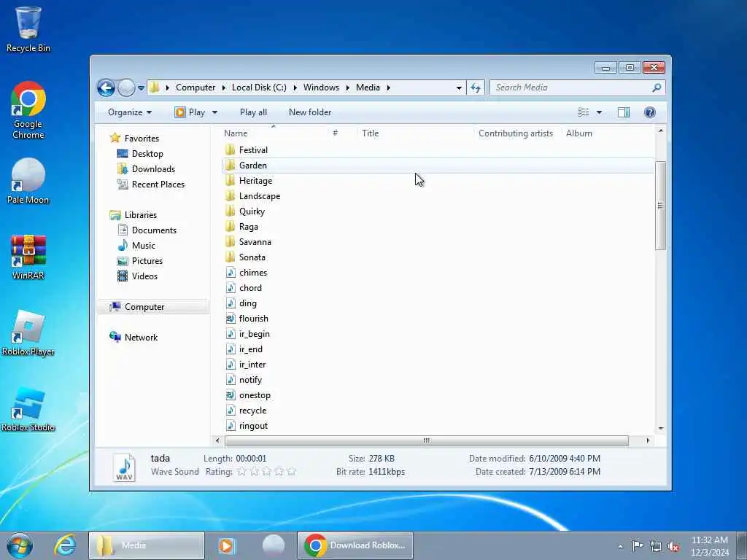Open the view options dropdown arrow
The width and height of the screenshot is (747, 560).
pos(600,112)
